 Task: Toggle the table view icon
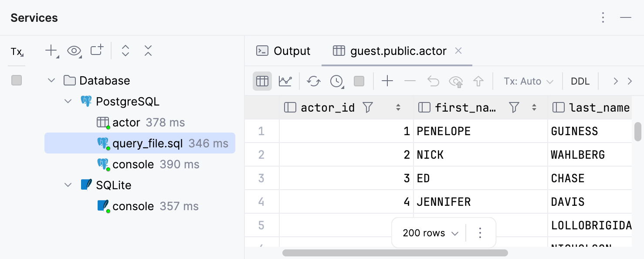tap(262, 81)
